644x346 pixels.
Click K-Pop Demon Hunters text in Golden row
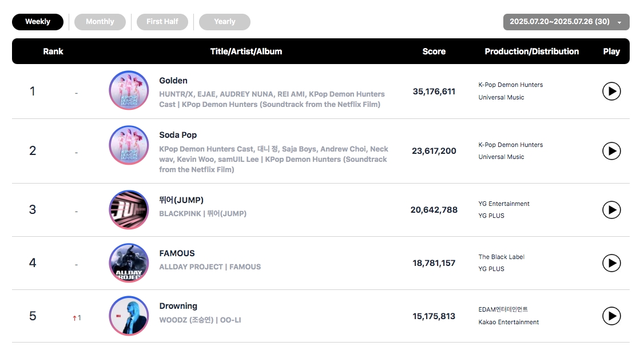(511, 85)
